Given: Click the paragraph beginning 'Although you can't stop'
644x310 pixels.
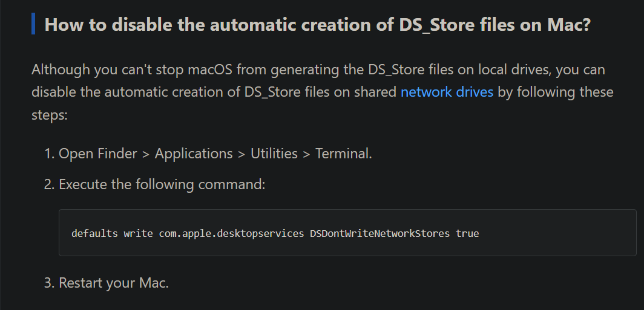Looking at the screenshot, I should [x=323, y=92].
